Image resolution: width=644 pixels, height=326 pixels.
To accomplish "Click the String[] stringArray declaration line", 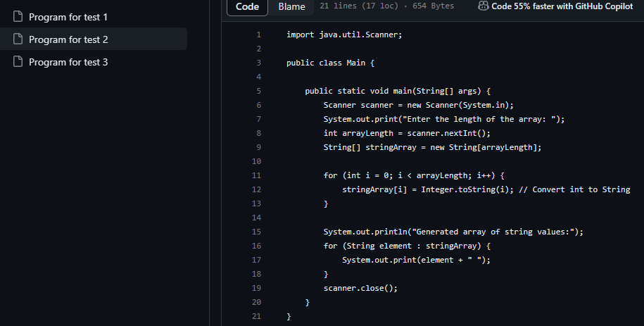I will click(x=432, y=147).
